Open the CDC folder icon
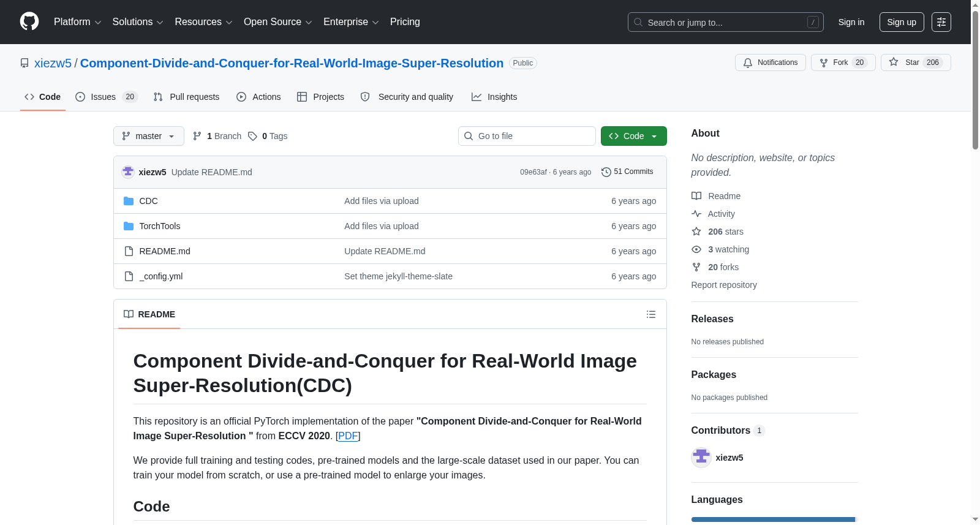Screen dimensions: 980x525 [x=129, y=201]
